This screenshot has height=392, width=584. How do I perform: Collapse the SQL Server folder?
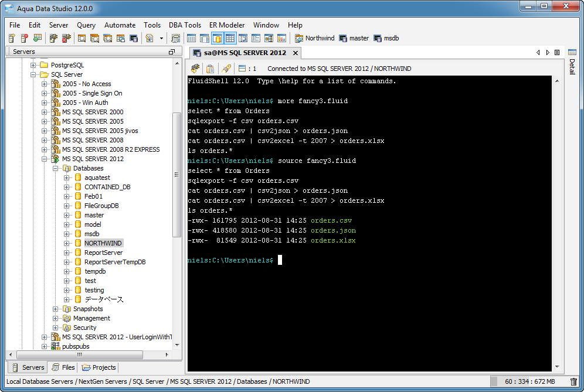(33, 74)
